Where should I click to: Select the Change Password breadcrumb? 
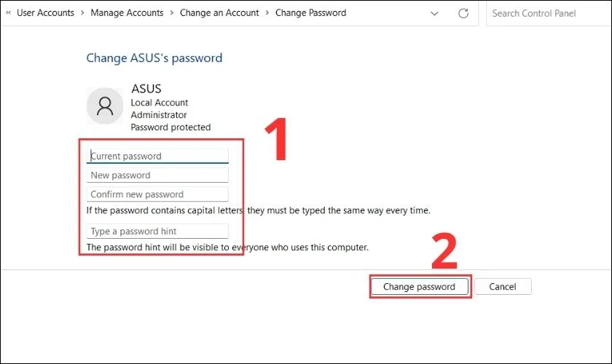(310, 13)
